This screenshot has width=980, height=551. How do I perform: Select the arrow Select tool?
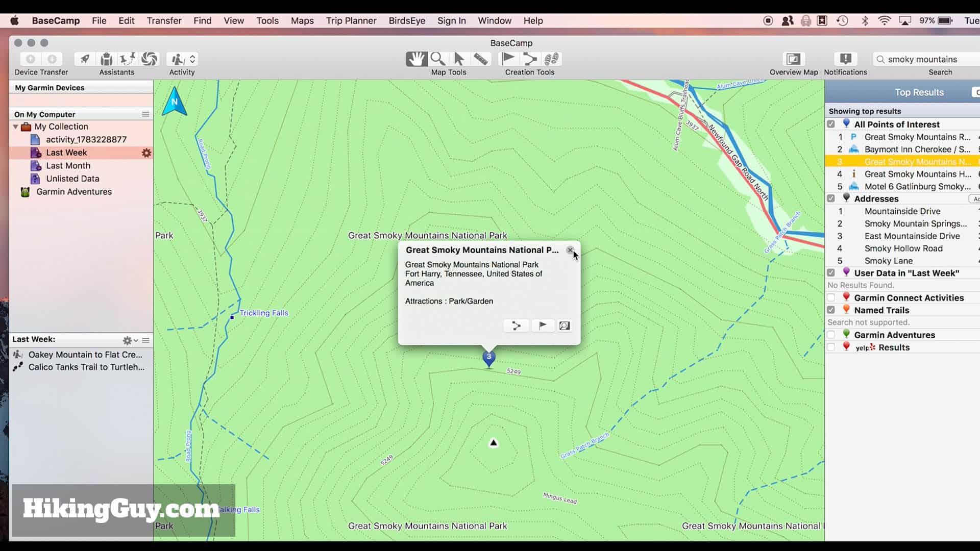coord(459,59)
